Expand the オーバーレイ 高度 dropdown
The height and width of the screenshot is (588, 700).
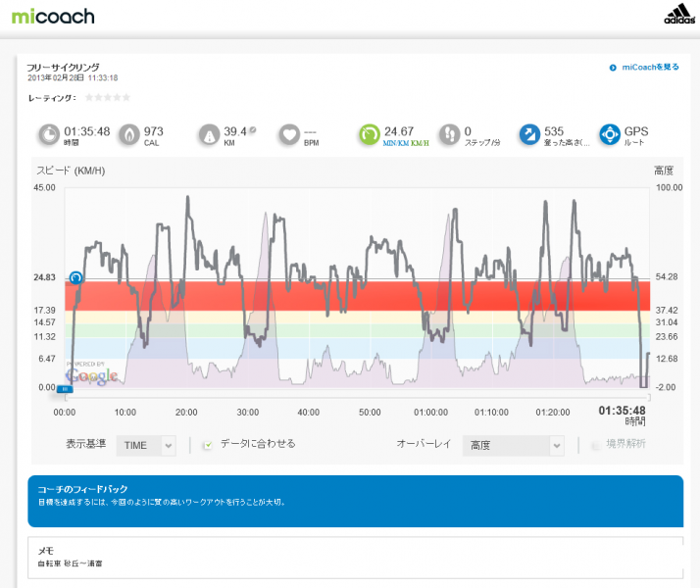513,446
